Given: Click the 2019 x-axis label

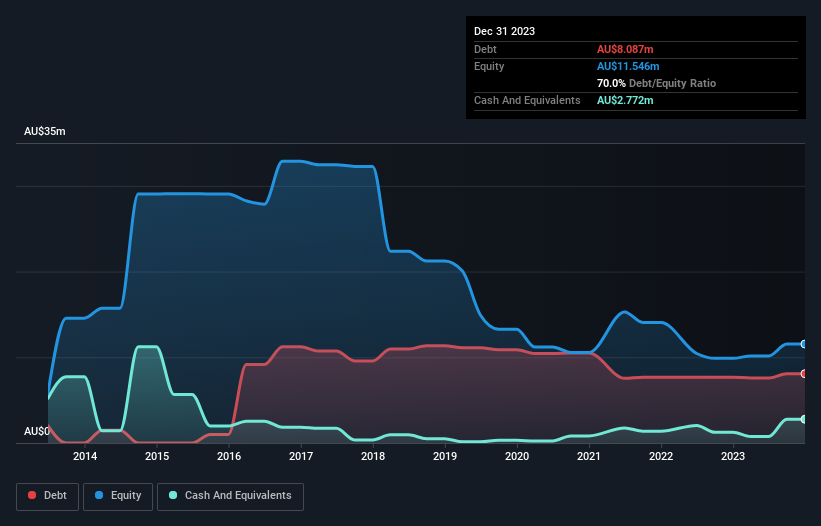Looking at the screenshot, I should pos(445,456).
